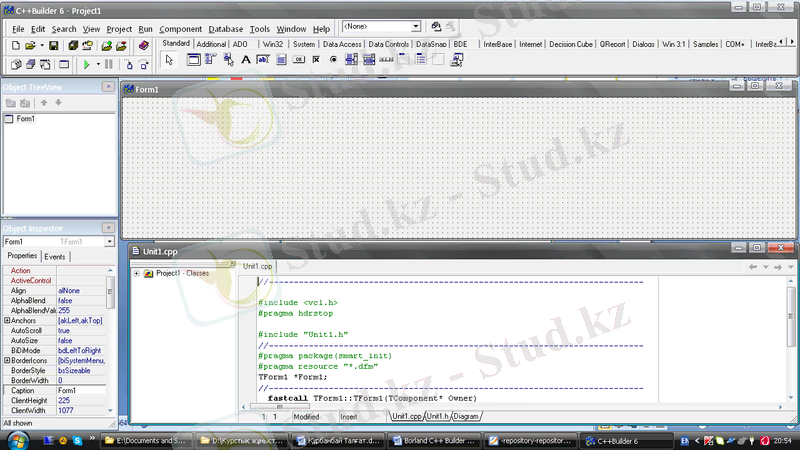Image resolution: width=800 pixels, height=450 pixels.
Task: Click the Trace Into debug icon
Action: click(x=129, y=65)
